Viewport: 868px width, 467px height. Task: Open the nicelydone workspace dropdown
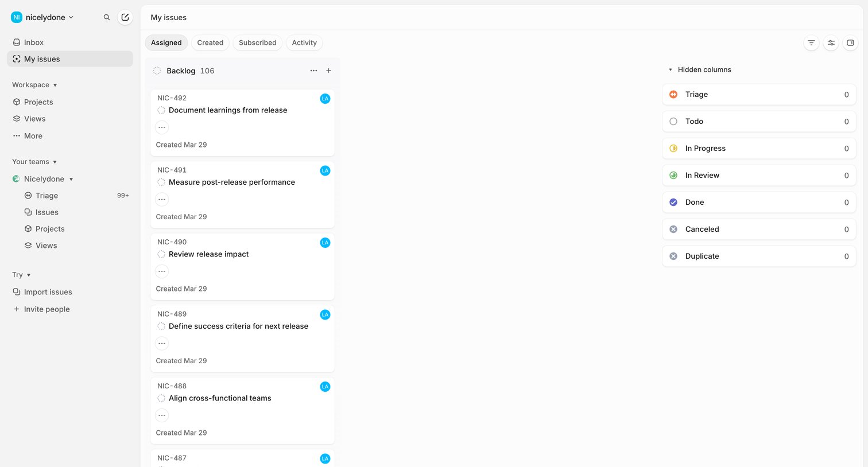click(42, 17)
